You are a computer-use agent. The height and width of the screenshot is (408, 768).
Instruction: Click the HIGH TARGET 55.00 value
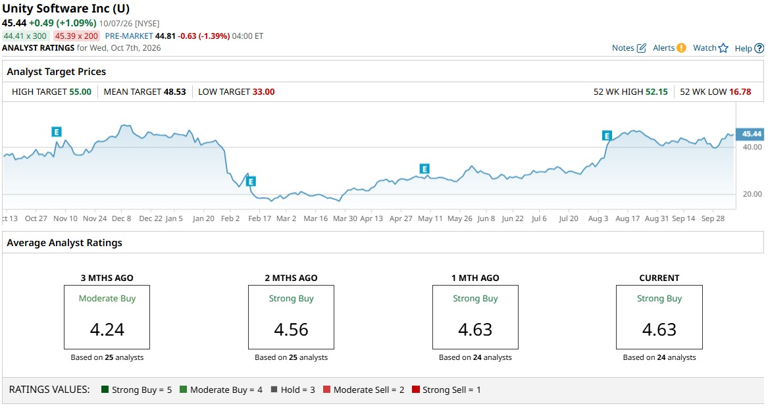[x=80, y=92]
